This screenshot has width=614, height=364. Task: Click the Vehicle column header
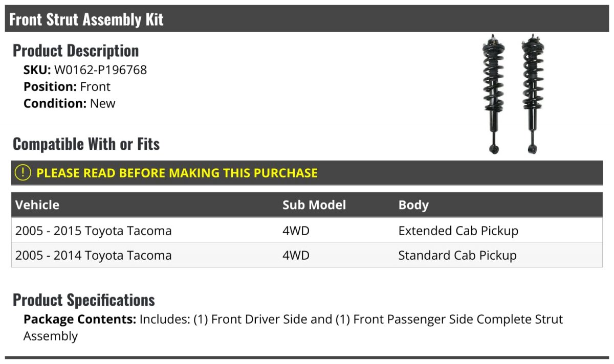(37, 205)
